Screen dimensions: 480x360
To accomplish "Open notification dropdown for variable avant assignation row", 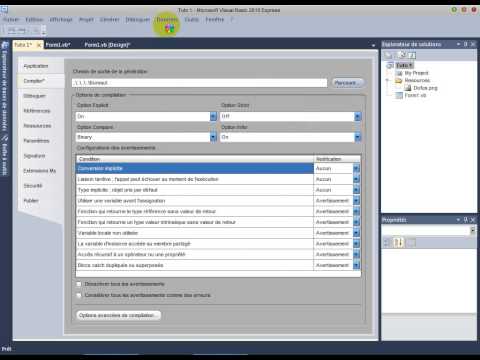I will point(356,201).
